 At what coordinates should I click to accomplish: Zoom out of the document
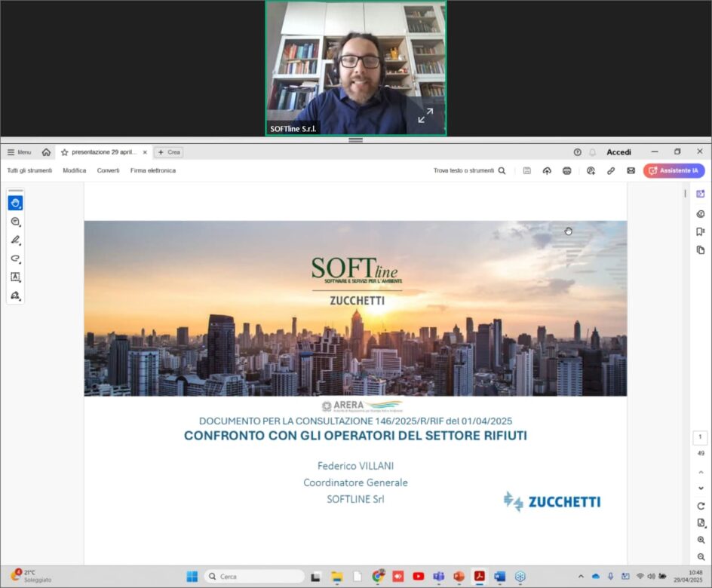[701, 556]
